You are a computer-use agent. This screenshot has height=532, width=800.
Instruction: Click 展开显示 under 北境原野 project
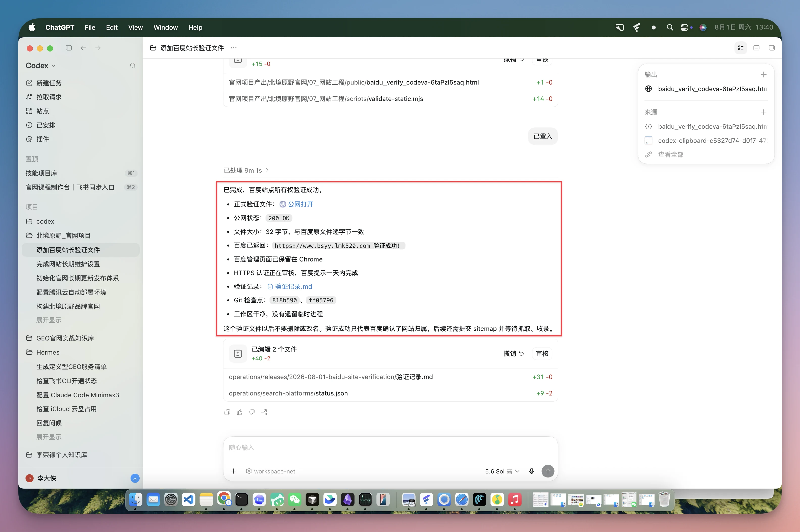click(48, 320)
